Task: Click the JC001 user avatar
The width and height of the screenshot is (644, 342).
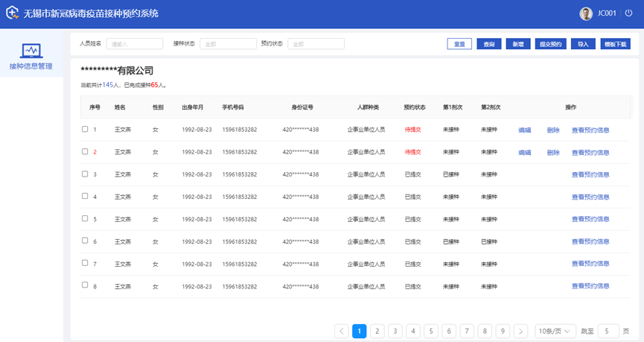Action: pos(586,13)
